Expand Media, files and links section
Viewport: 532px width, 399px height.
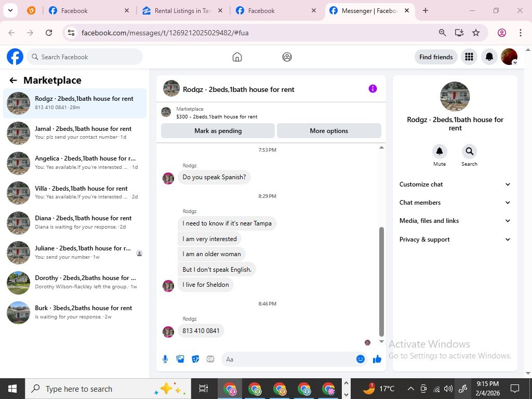point(455,220)
